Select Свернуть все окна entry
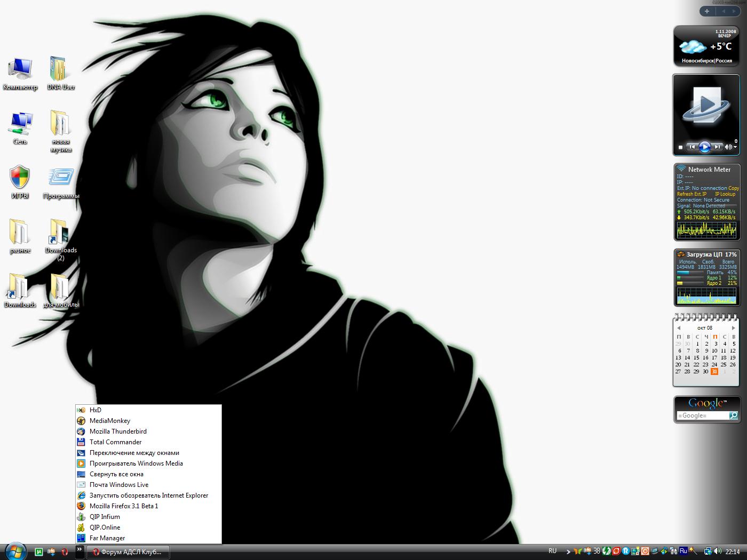 [x=148, y=474]
